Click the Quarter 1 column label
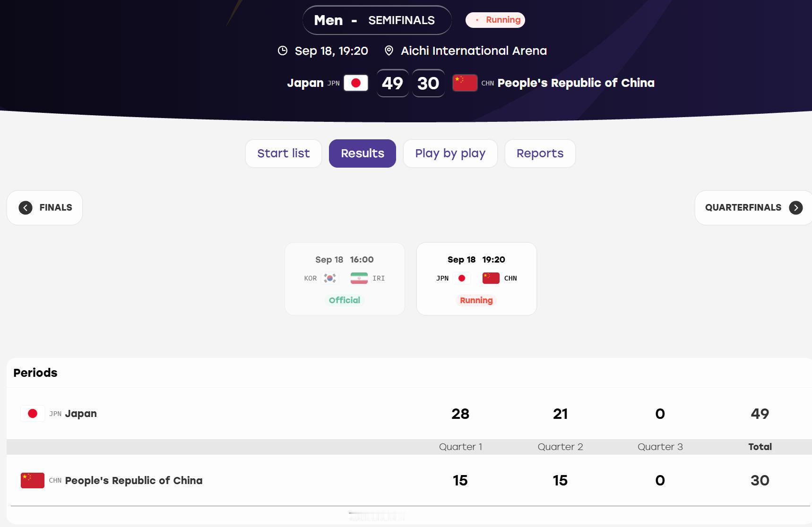Image resolution: width=812 pixels, height=527 pixels. [461, 447]
